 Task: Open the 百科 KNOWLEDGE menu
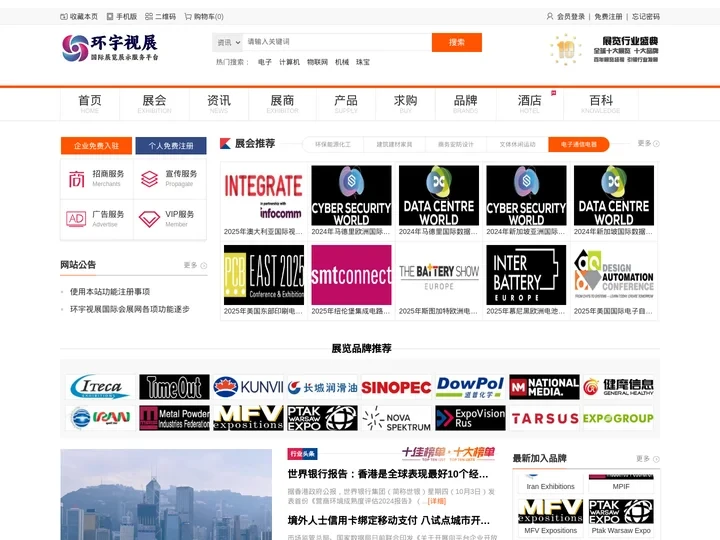click(x=601, y=104)
